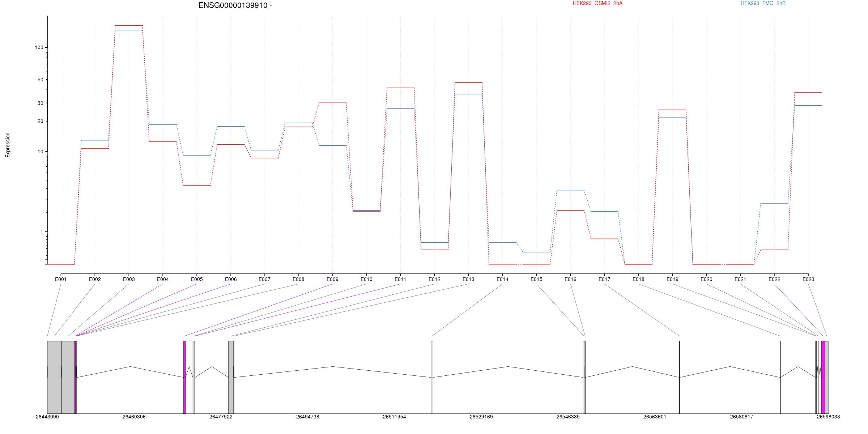Screen dimensions: 868x434
Task: Click the blue E003 expression segment
Action: (x=129, y=30)
